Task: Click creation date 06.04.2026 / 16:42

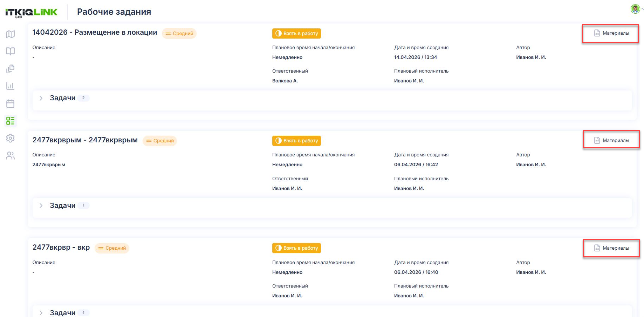Action: (x=416, y=164)
